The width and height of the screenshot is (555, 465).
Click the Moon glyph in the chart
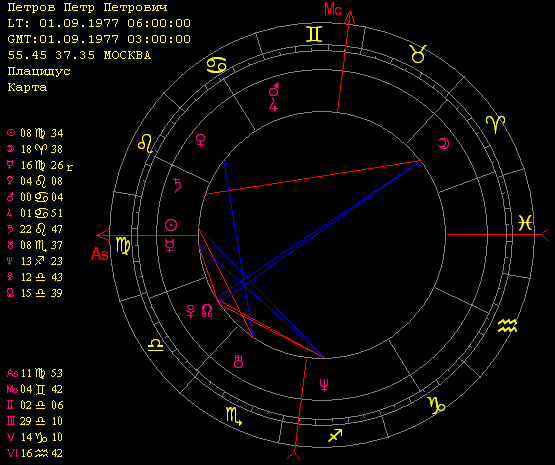pyautogui.click(x=444, y=143)
